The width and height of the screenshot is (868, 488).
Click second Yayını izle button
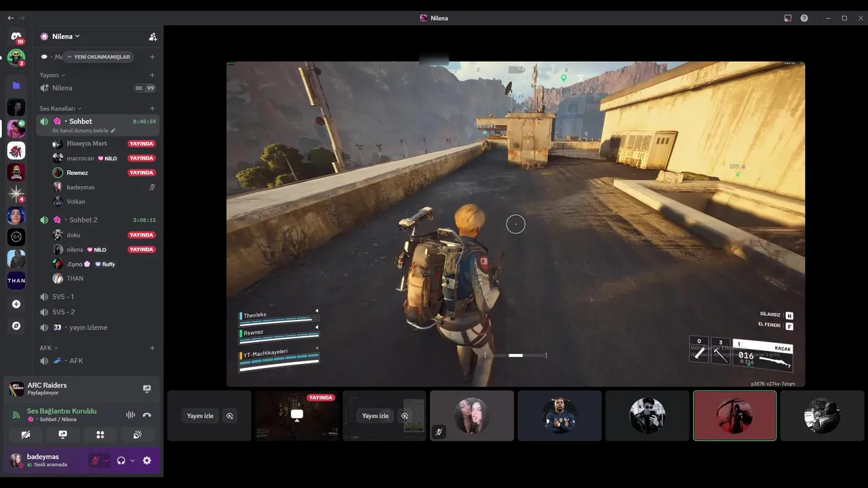375,416
